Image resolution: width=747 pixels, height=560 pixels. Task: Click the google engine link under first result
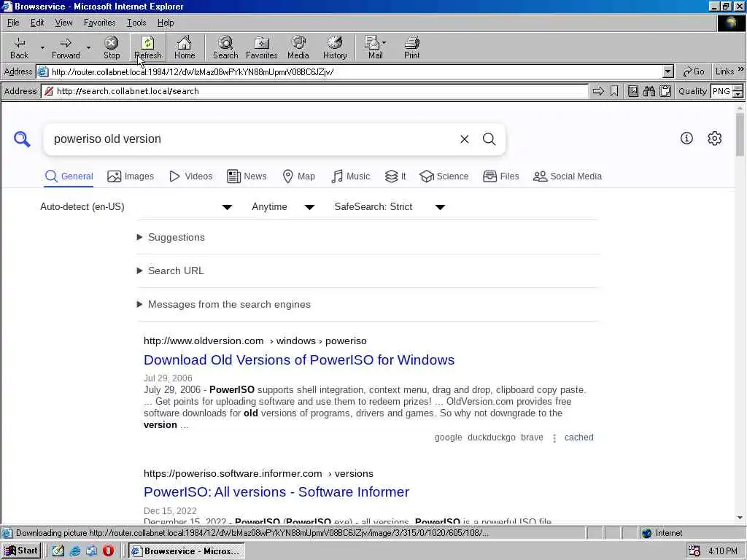pyautogui.click(x=449, y=437)
